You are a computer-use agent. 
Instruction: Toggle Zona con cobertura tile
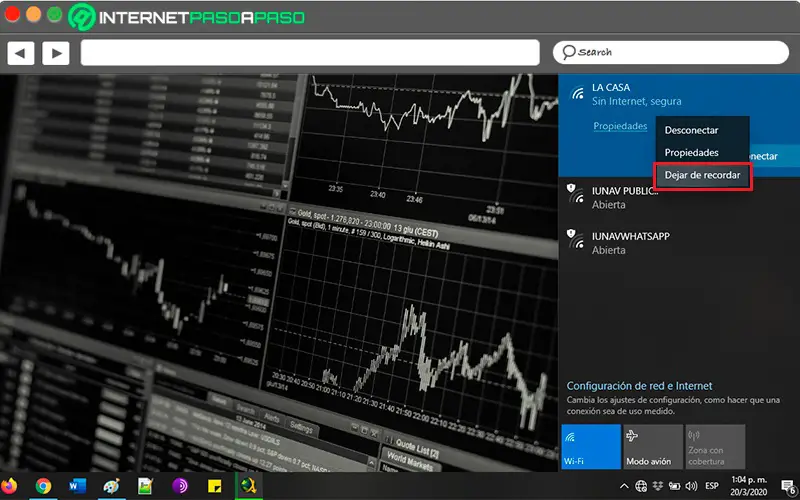[x=715, y=446]
